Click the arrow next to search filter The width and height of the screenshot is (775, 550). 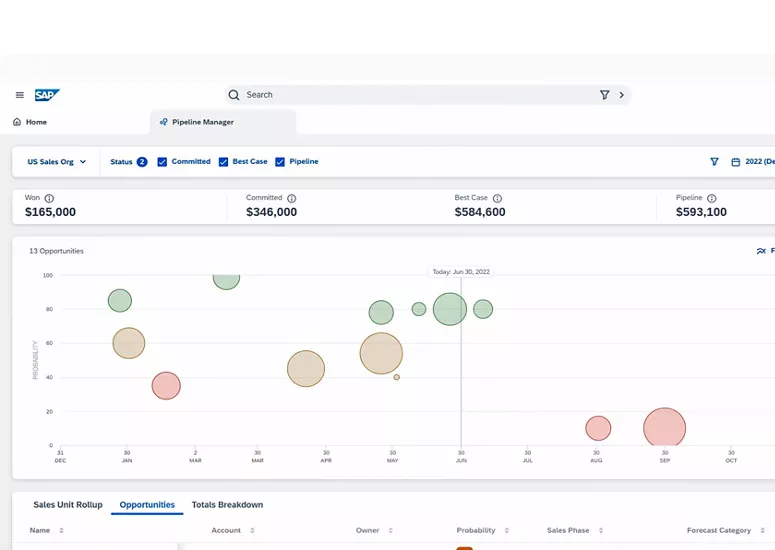[622, 95]
